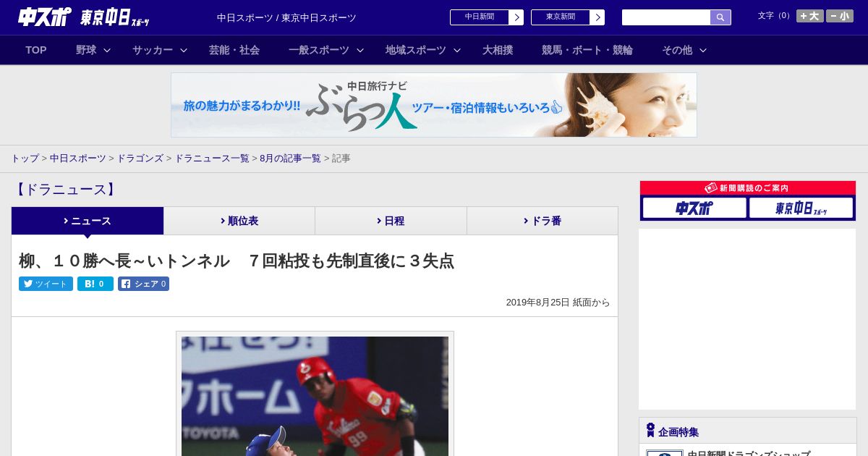
Task: Share article with Twitter ツイート button
Action: (46, 284)
